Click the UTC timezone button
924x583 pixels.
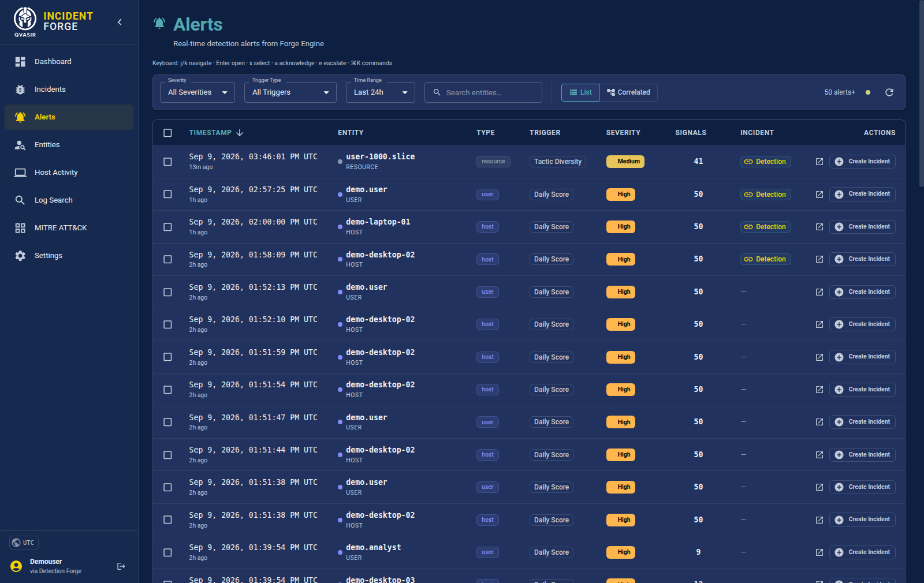24,543
